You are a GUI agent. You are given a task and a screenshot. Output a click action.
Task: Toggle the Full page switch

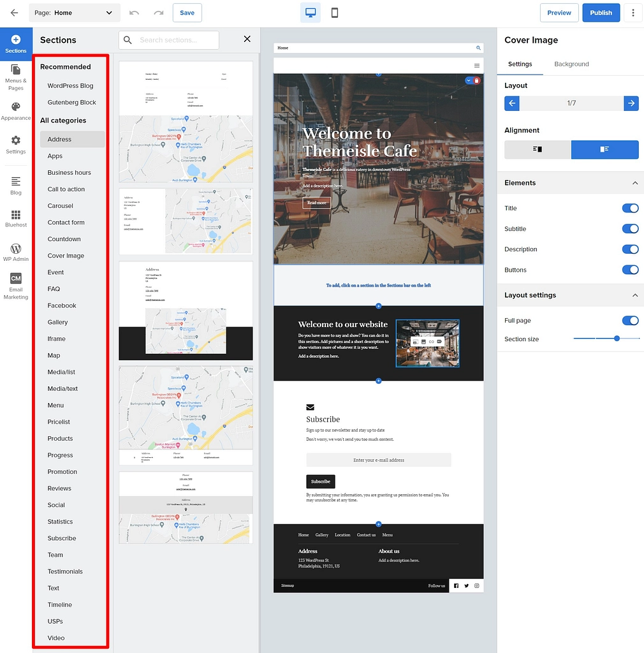point(630,320)
